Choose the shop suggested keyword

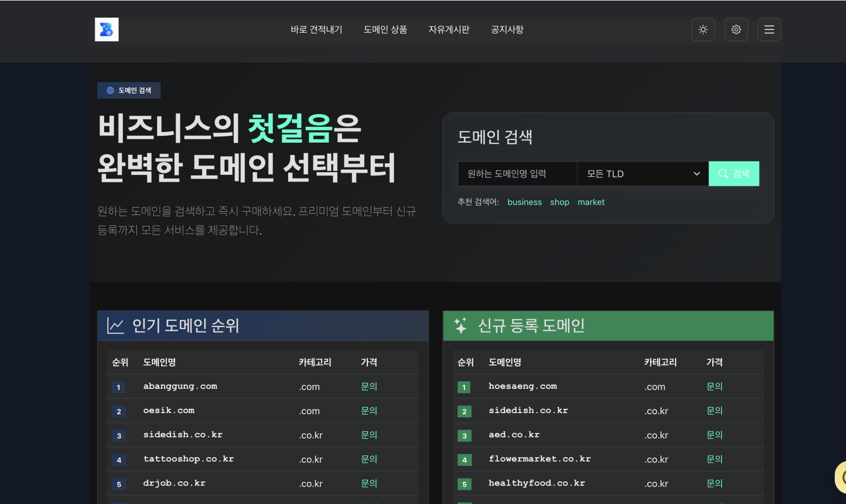pos(559,202)
